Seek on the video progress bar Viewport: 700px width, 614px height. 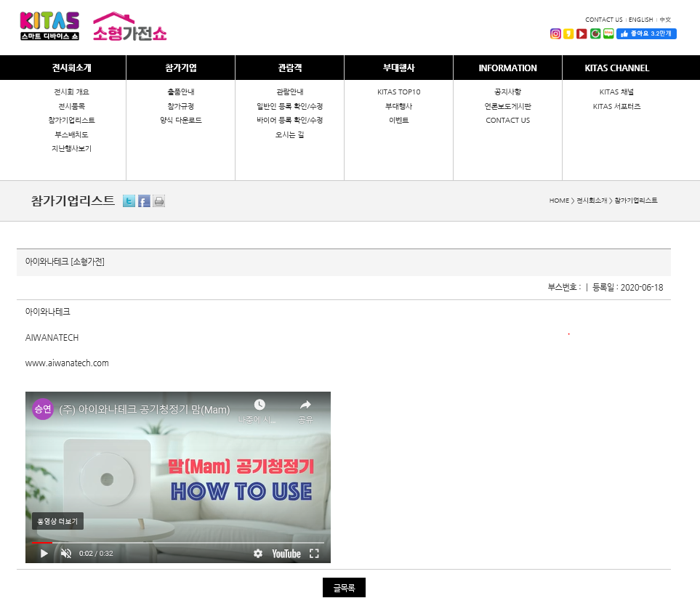click(x=177, y=543)
